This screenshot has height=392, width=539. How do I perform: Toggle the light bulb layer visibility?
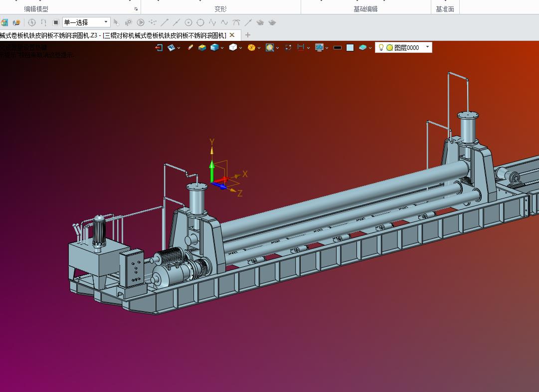tap(381, 47)
